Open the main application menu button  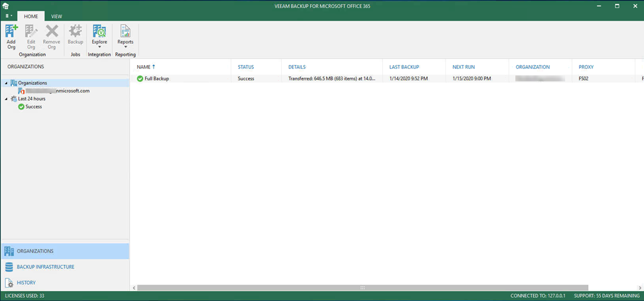[9, 16]
